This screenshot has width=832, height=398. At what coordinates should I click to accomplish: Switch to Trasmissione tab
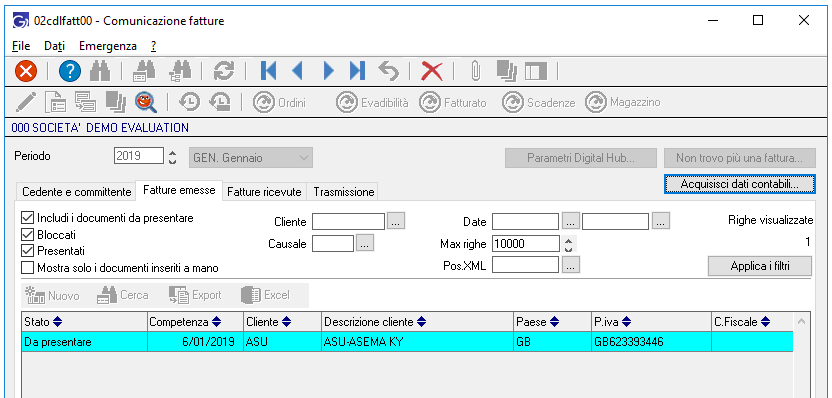344,192
